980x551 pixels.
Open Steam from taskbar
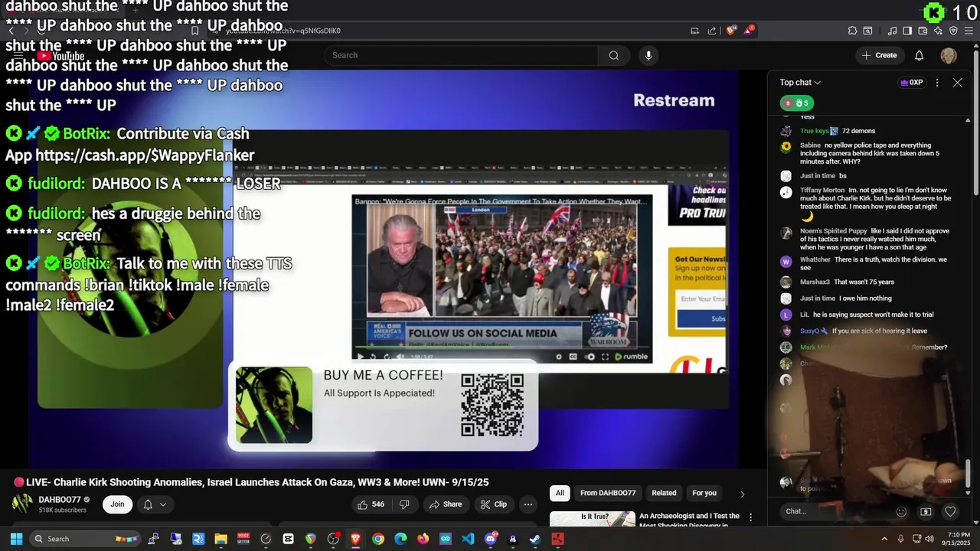click(535, 539)
